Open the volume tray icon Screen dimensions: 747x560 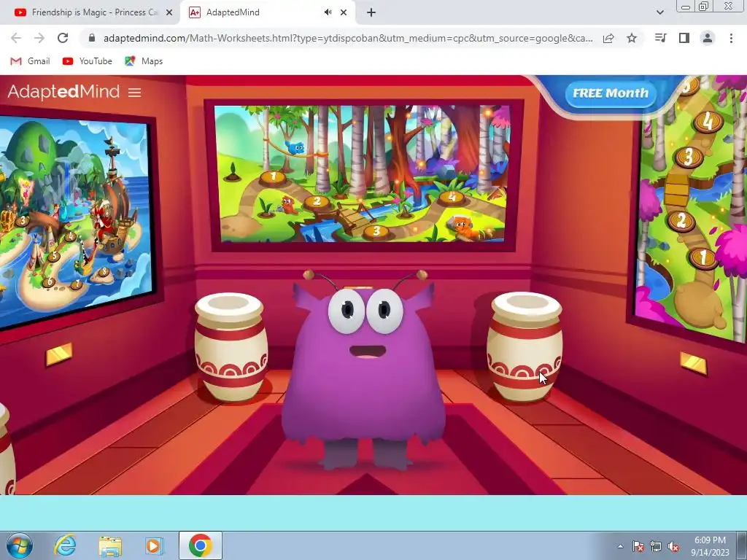(673, 546)
